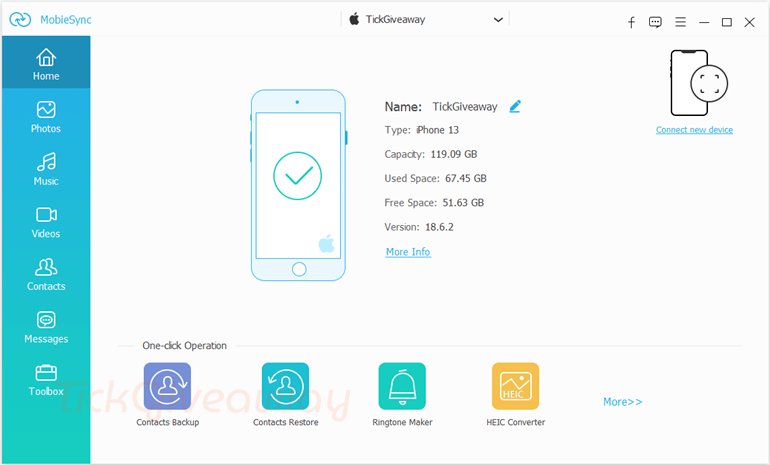The width and height of the screenshot is (770, 465).
Task: Click the pencil icon to rename device
Action: point(515,107)
